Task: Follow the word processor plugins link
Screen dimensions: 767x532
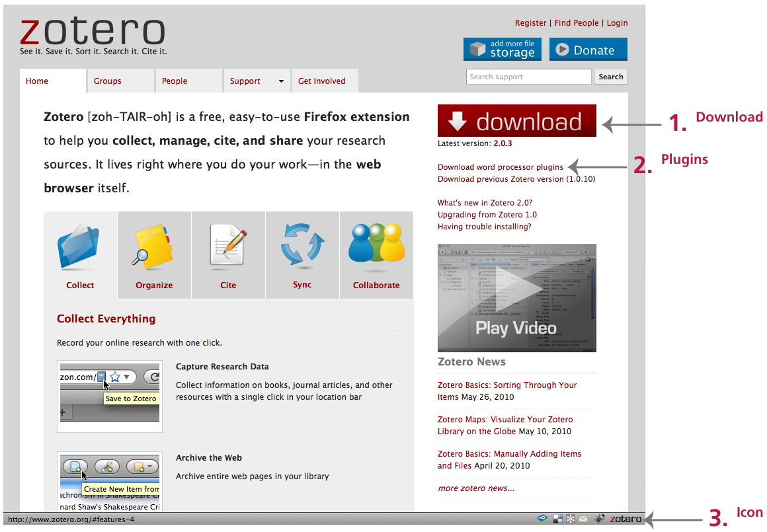Action: pos(500,167)
